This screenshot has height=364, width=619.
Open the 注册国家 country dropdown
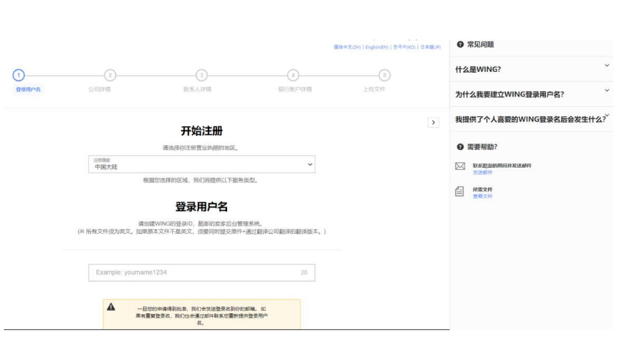(x=201, y=164)
